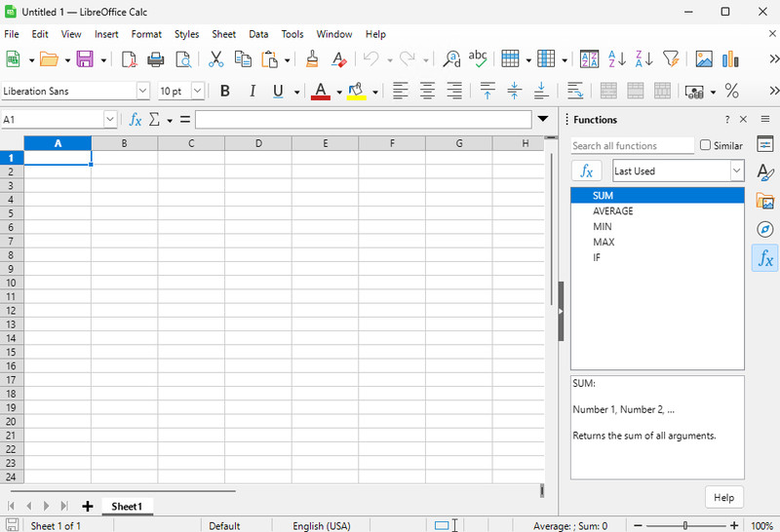Open the font name dropdown
The image size is (780, 532).
[x=142, y=91]
